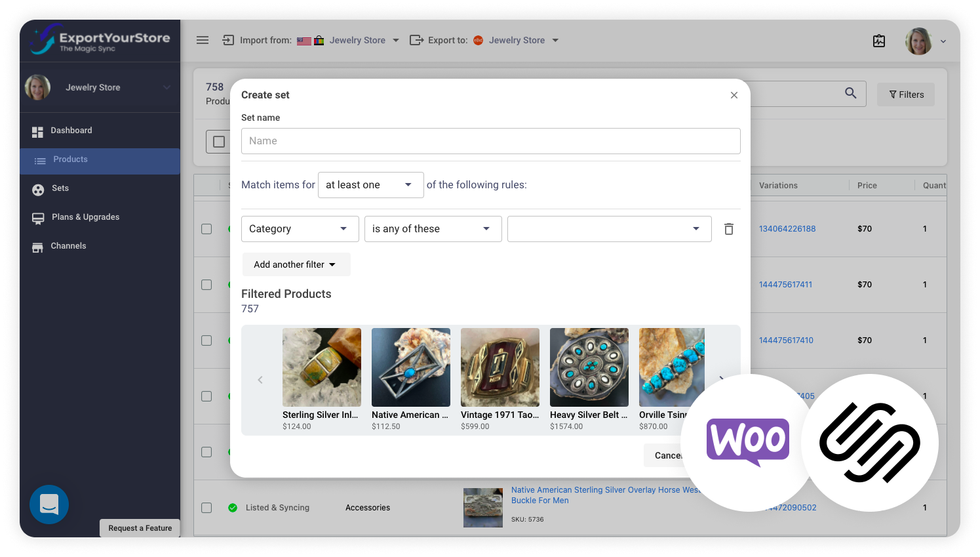This screenshot has width=980, height=557.
Task: Toggle the select-all products checkbox
Action: point(219,142)
